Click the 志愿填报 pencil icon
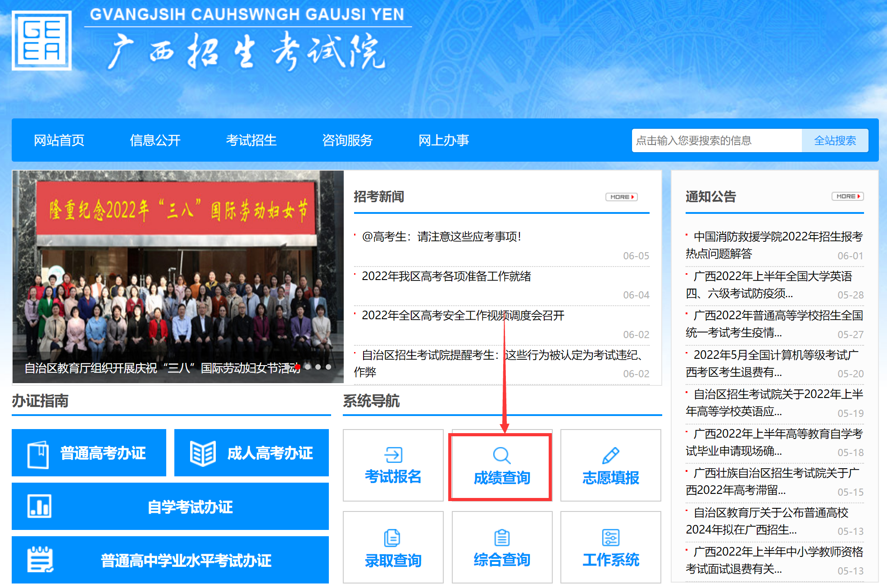887x588 pixels. click(610, 456)
